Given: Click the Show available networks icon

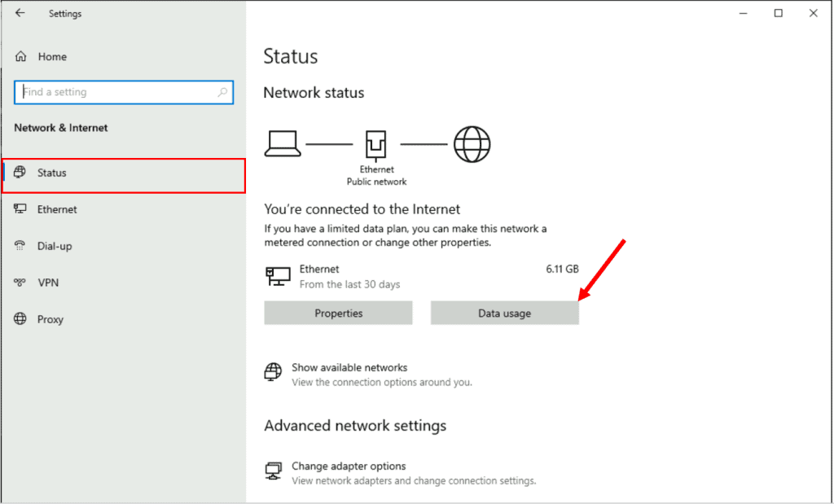Looking at the screenshot, I should click(x=273, y=373).
